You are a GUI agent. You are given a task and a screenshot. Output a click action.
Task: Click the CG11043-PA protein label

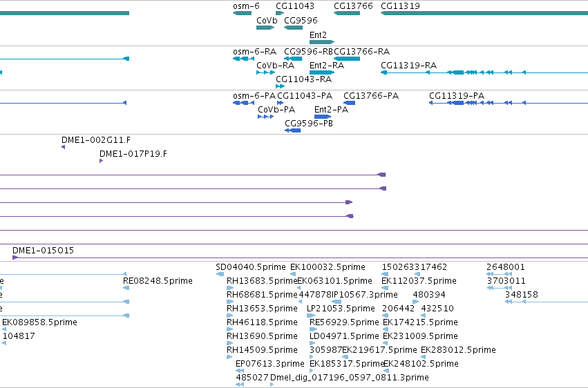click(305, 96)
